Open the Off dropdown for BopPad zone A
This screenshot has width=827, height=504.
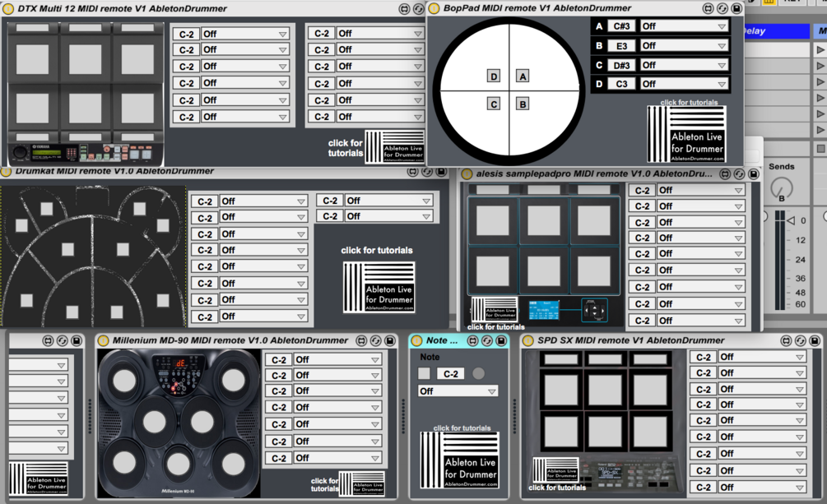point(684,26)
